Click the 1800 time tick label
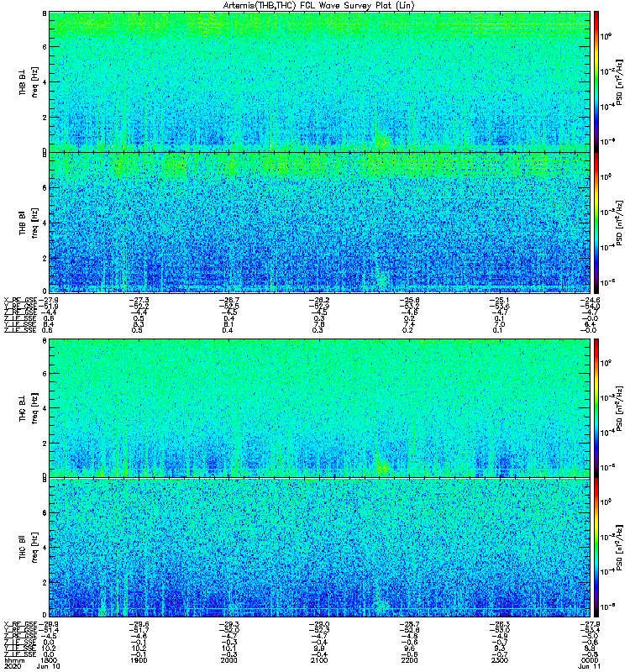 tap(49, 660)
